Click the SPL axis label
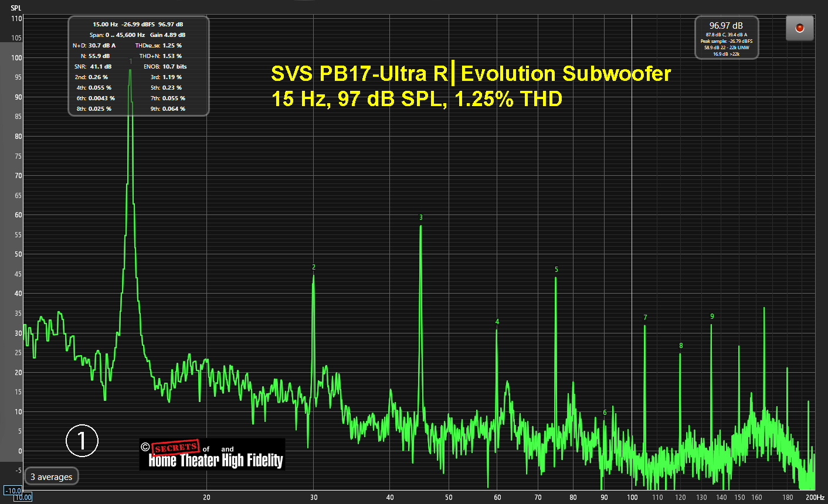 (16, 8)
